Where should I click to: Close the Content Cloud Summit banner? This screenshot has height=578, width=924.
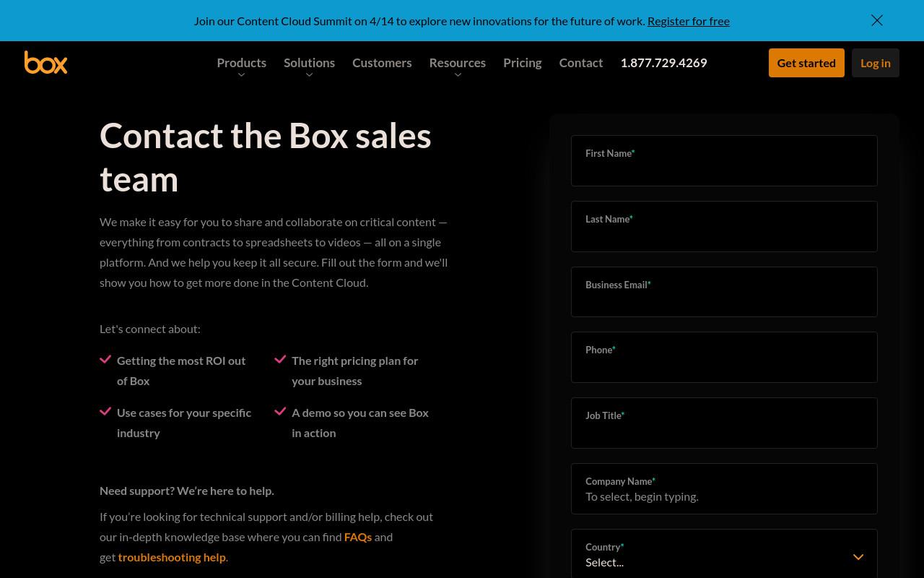pos(877,20)
